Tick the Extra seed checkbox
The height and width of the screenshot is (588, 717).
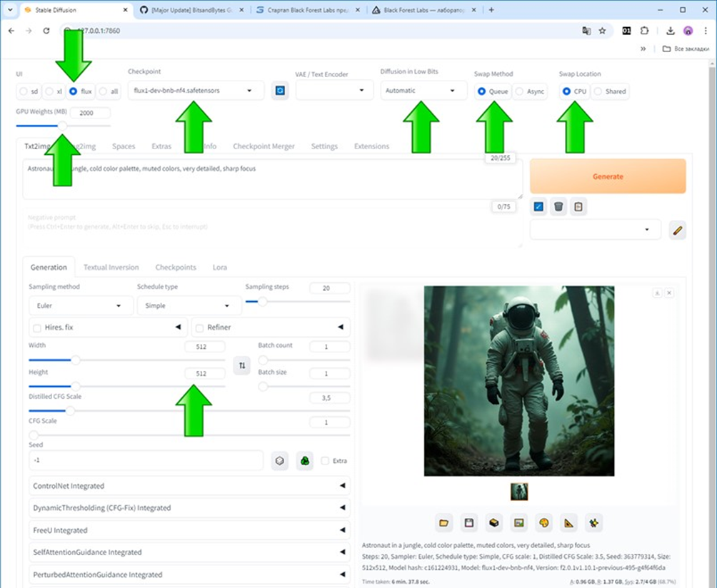coord(326,461)
